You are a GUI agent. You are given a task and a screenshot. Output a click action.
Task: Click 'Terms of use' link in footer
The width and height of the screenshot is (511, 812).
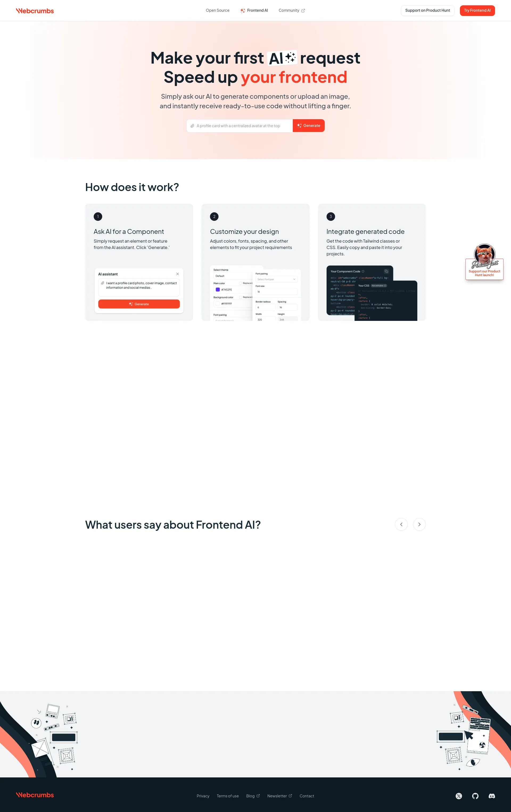pyautogui.click(x=227, y=796)
